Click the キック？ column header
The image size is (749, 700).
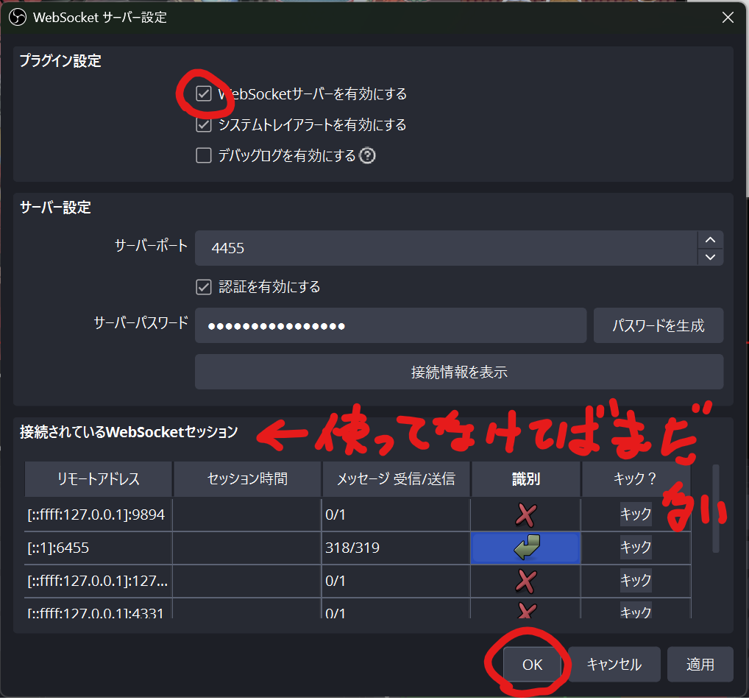coord(636,478)
